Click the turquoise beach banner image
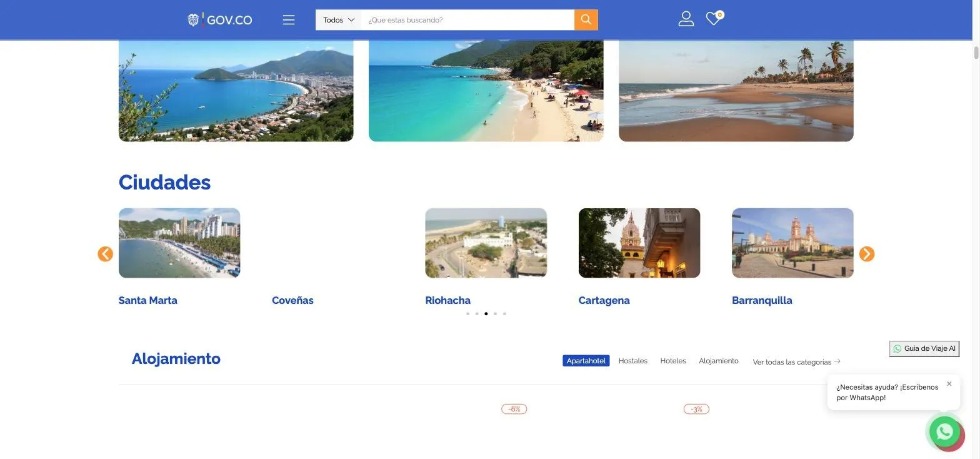The width and height of the screenshot is (980, 459). pyautogui.click(x=486, y=91)
